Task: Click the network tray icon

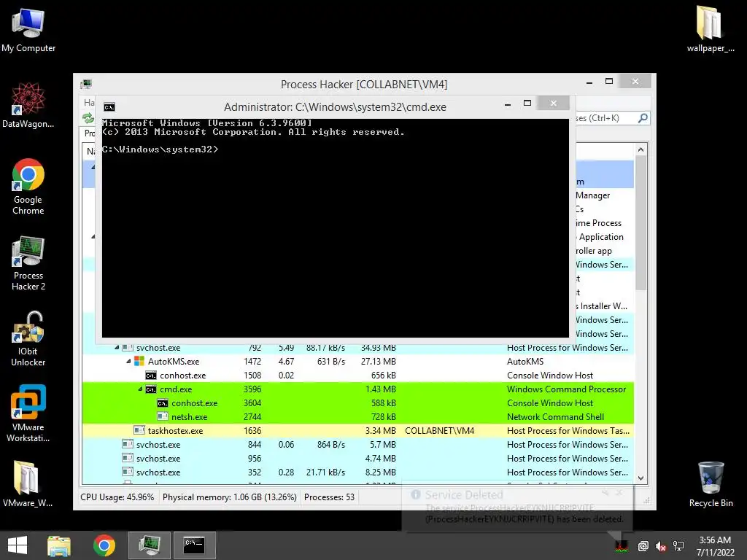Action: click(x=678, y=546)
